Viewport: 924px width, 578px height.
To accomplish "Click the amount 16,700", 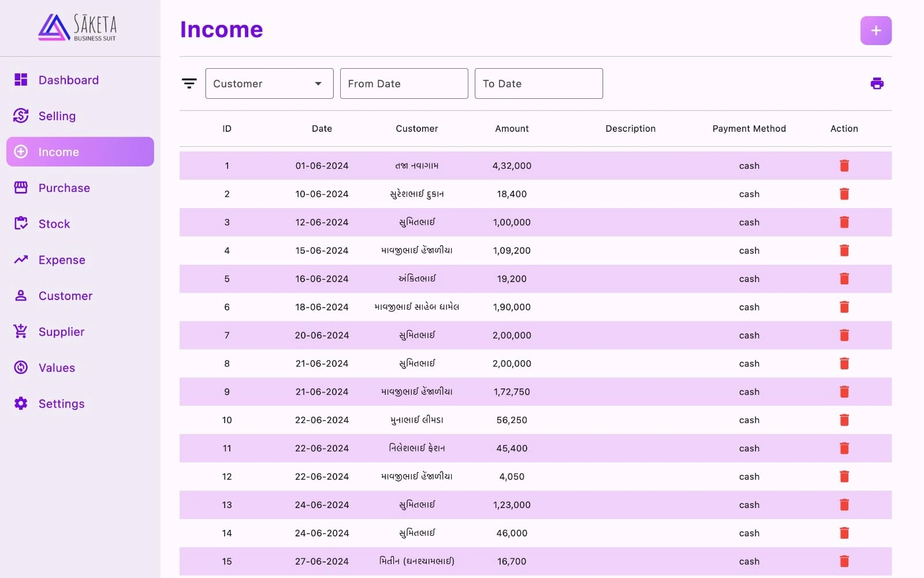I will click(512, 561).
